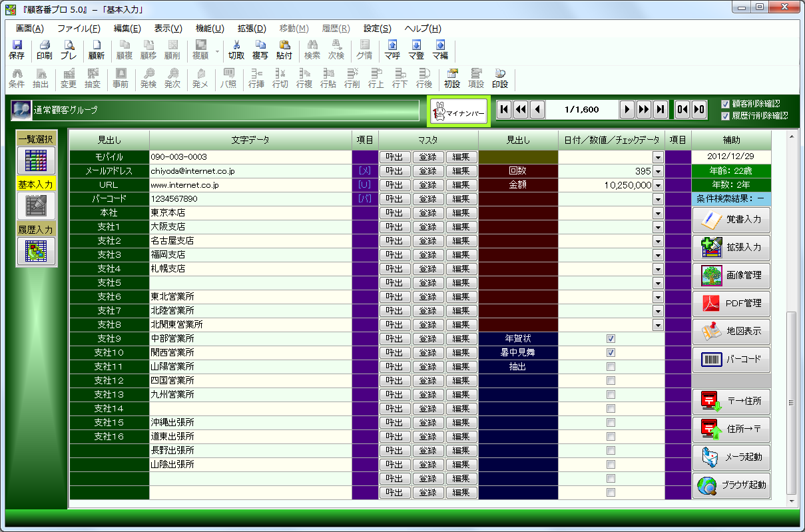The height and width of the screenshot is (532, 805).
Task: Jump to the first record
Action: click(x=504, y=110)
